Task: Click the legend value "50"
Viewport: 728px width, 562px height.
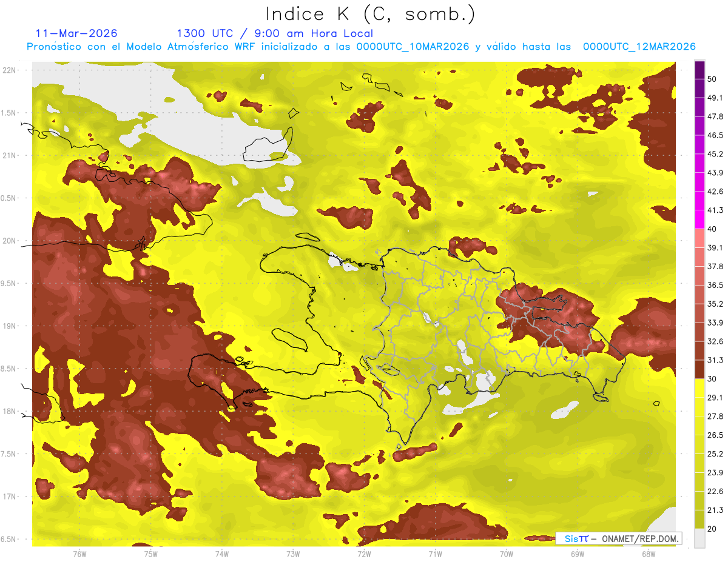Action: click(712, 79)
